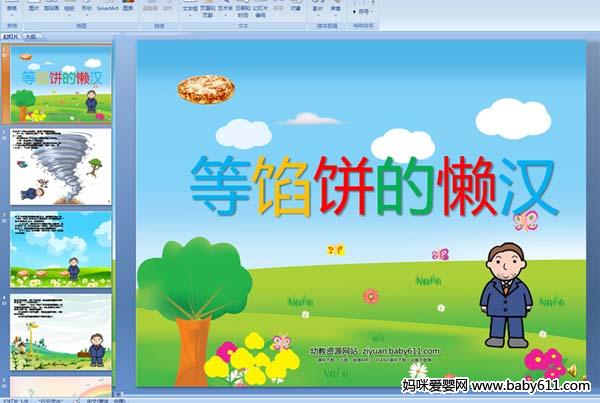Screen dimensions: 600x403
Task: Click the Picture insert icon in ribbon
Action: tap(34, 6)
